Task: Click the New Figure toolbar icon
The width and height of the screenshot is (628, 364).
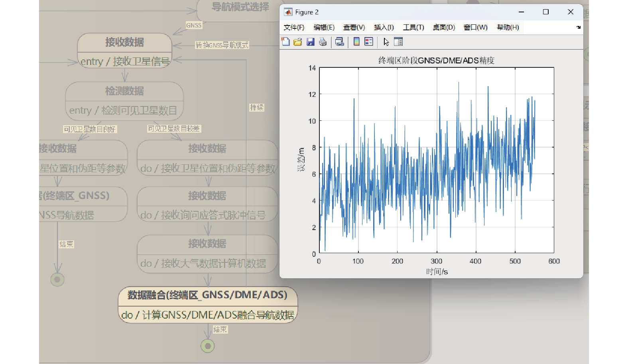Action: (x=285, y=42)
